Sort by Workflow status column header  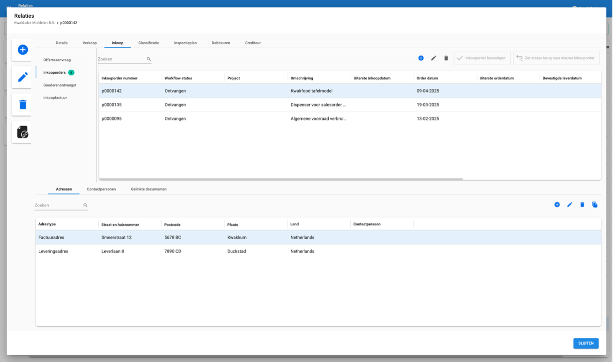pos(178,79)
